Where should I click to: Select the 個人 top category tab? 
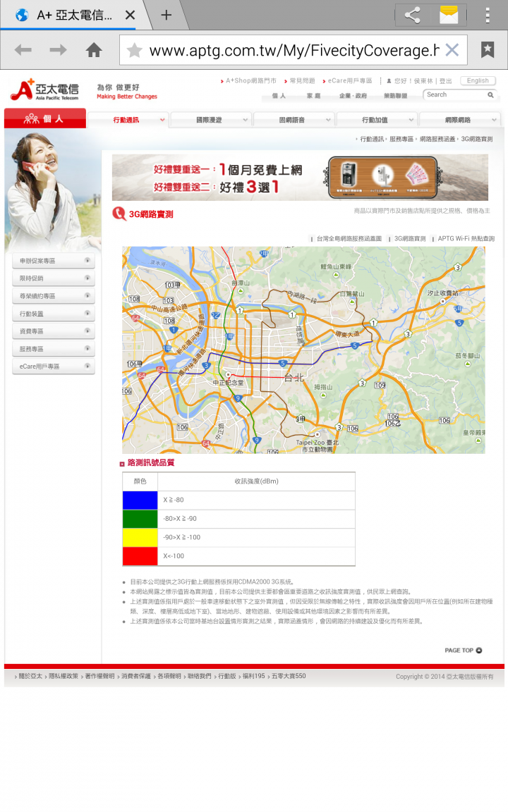pyautogui.click(x=279, y=96)
